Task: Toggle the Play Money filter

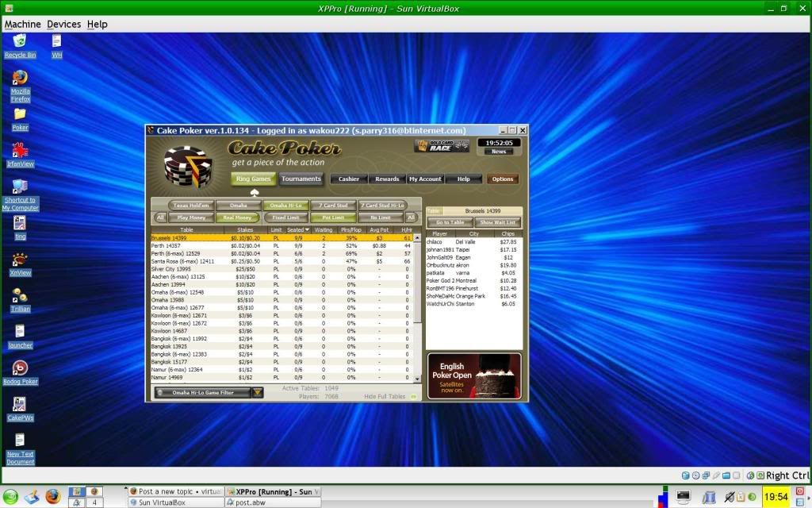Action: [193, 217]
